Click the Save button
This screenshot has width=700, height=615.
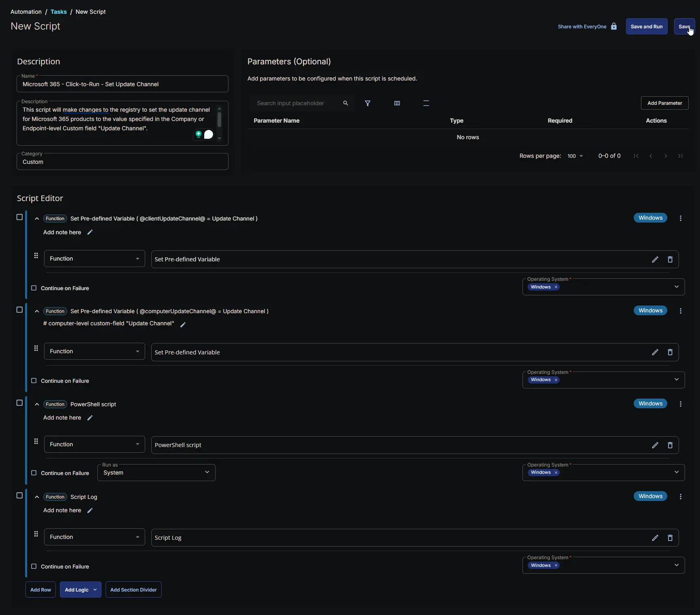pos(684,27)
